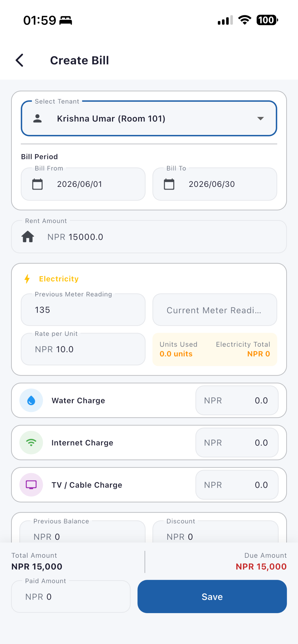
Task: Open the Krishna Umar (Room 101) tenant selector
Action: (x=149, y=119)
